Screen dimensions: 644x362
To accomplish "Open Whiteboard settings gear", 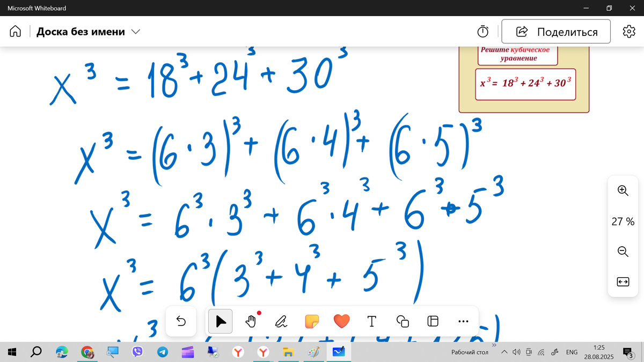I will click(628, 32).
